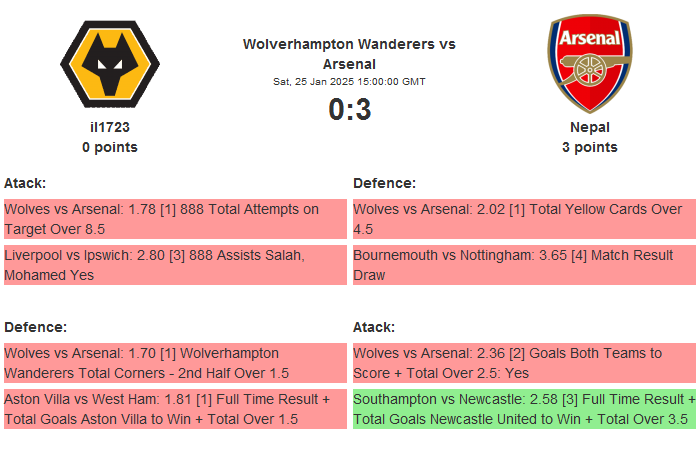This screenshot has height=460, width=700.
Task: Select the Assists Salah, Mohamed Yes bet
Action: (175, 265)
